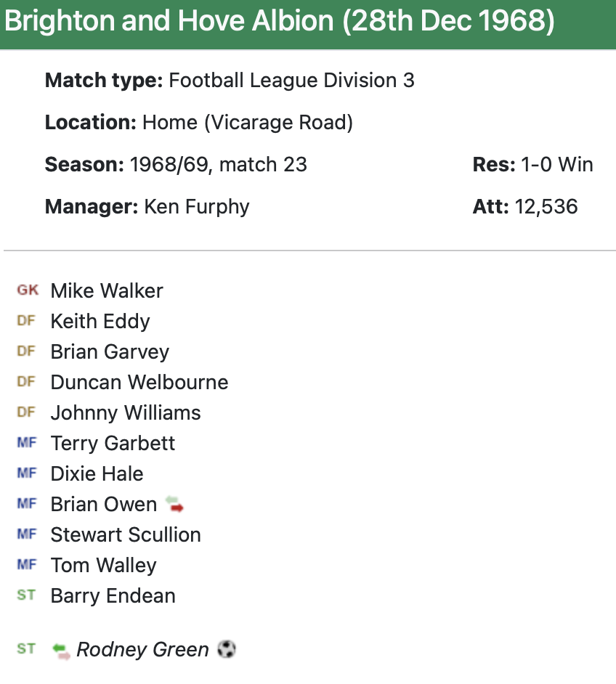Screen dimensions: 616x684
Task: Open Dixie Hale's player profile
Action: pyautogui.click(x=97, y=473)
